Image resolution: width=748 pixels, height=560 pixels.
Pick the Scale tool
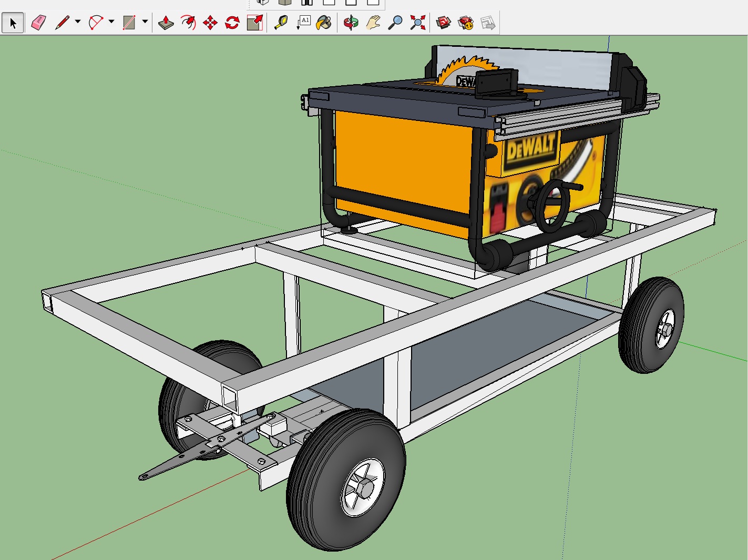(255, 23)
